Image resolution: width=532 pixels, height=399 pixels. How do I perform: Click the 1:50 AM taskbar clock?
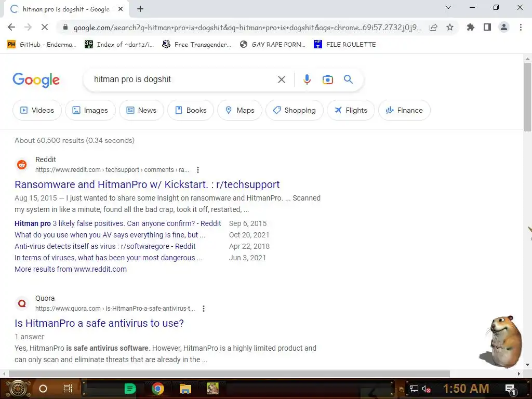(466, 388)
